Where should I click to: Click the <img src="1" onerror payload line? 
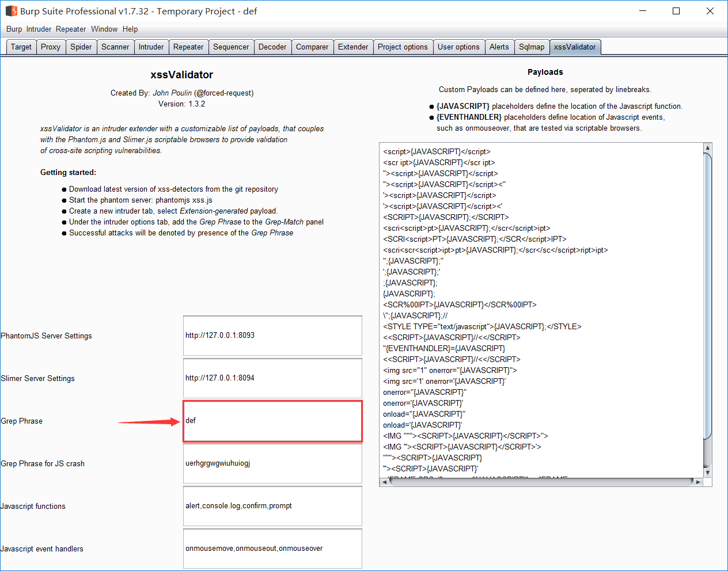pos(450,370)
